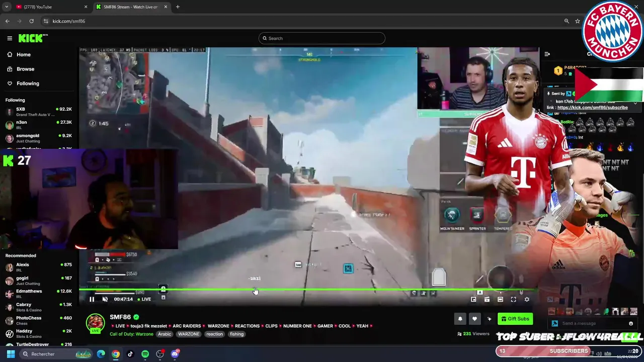644x362 pixels.
Task: Open Microsoft Edge from the taskbar
Action: click(x=101, y=354)
